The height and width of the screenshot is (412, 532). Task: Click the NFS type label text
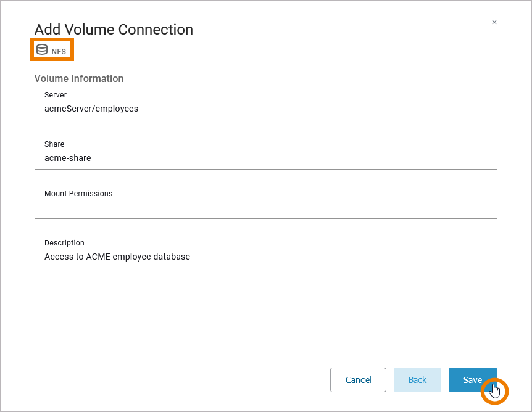click(x=59, y=52)
